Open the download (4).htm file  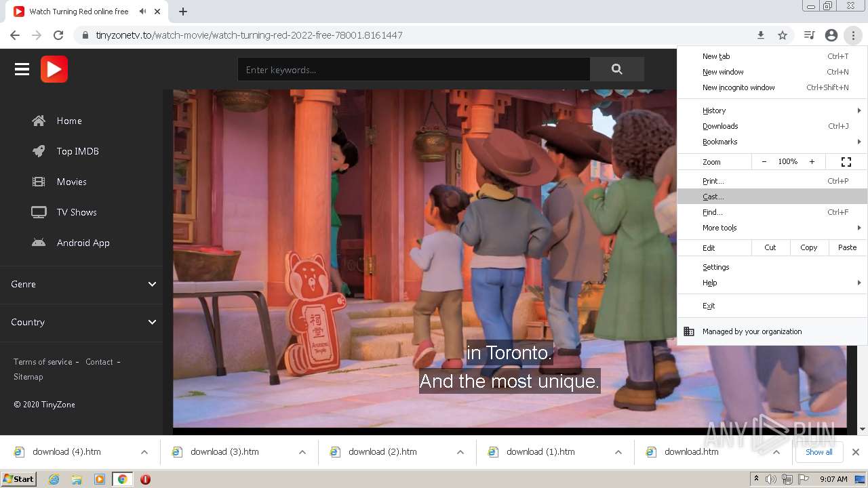click(x=66, y=452)
